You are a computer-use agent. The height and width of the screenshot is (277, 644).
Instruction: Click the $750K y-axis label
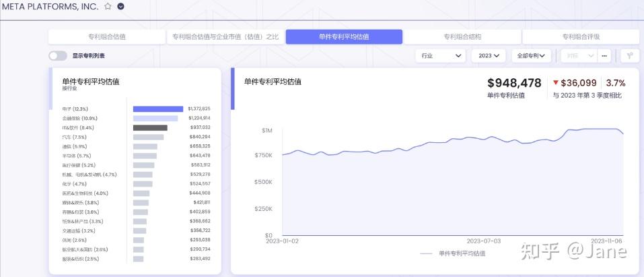[x=264, y=156]
